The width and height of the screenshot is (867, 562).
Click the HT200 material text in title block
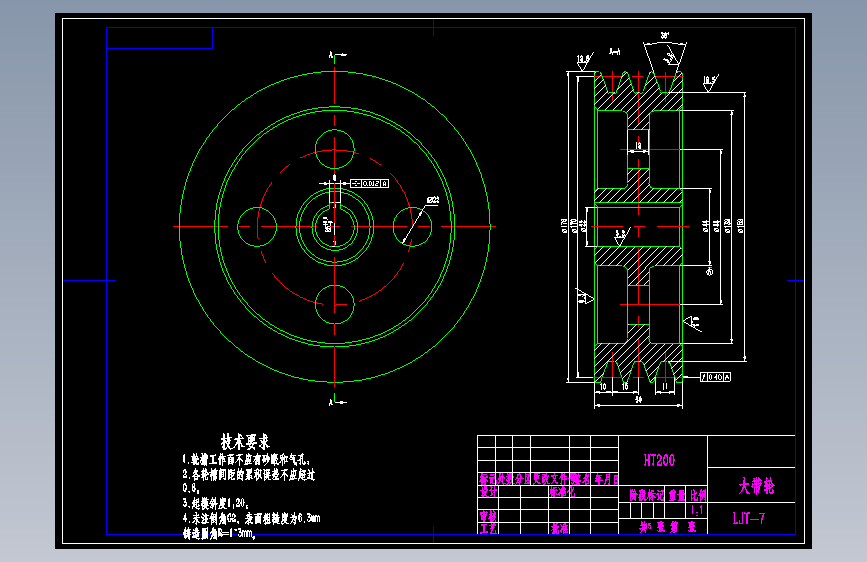660,460
